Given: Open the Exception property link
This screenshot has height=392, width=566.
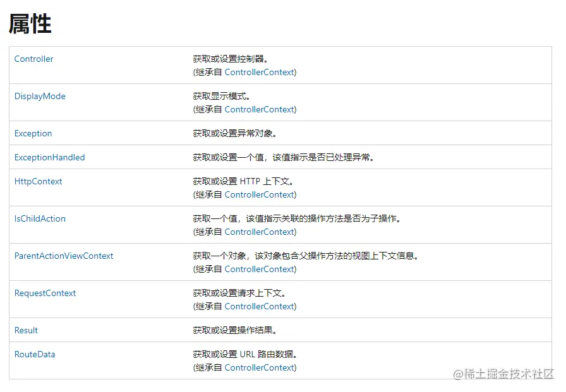Looking at the screenshot, I should (33, 133).
